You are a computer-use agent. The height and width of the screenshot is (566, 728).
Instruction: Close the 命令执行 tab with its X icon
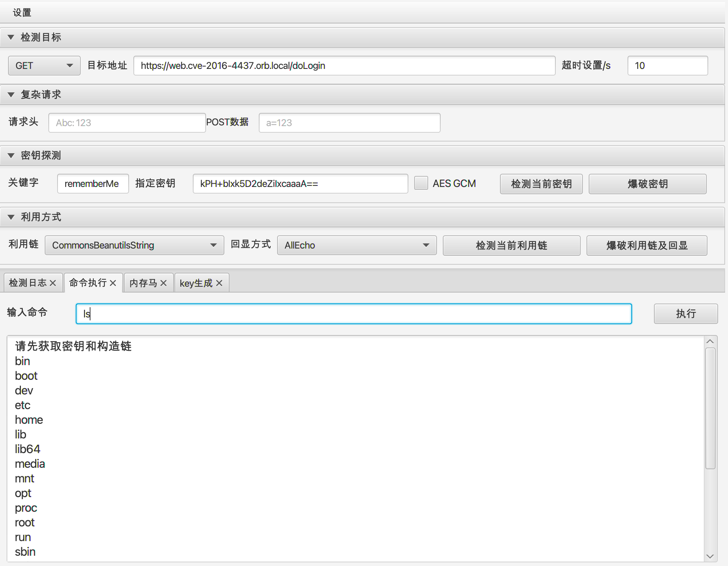pos(113,283)
